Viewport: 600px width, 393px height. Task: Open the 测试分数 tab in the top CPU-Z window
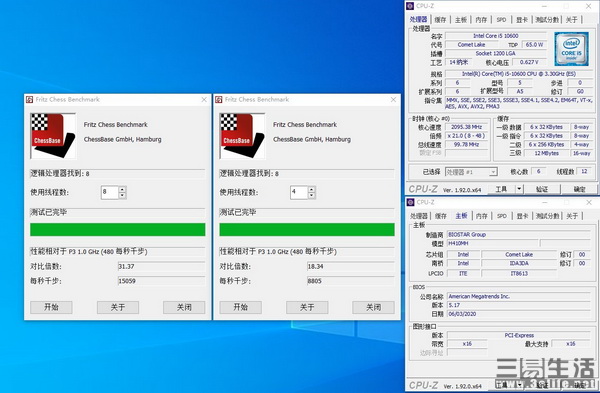tap(547, 20)
